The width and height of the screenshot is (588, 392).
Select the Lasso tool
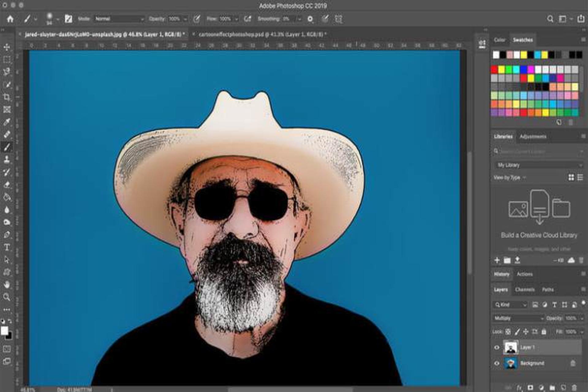[7, 72]
